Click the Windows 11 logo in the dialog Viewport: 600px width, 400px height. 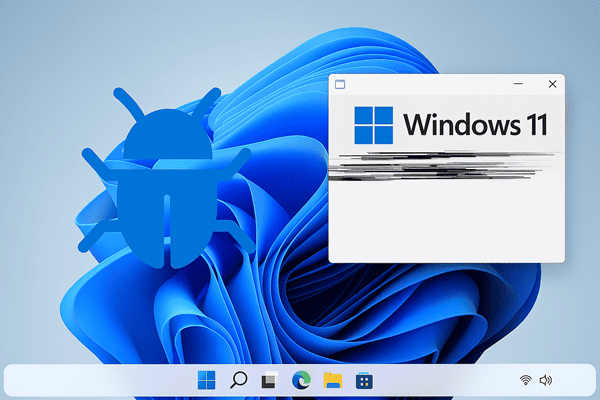tap(373, 125)
